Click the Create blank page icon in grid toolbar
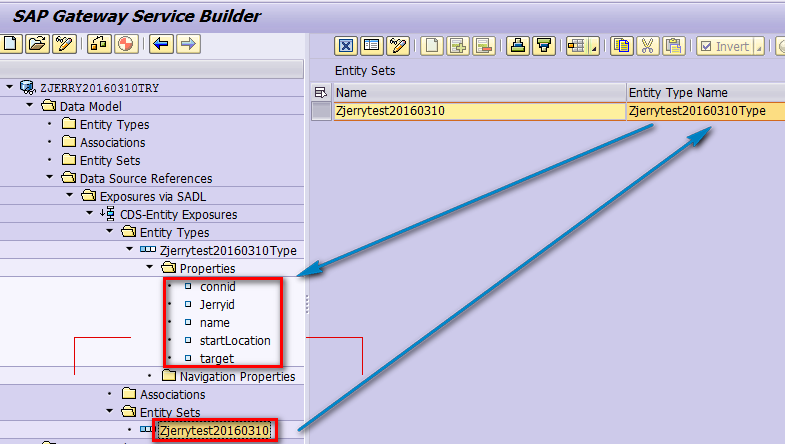 pyautogui.click(x=432, y=46)
